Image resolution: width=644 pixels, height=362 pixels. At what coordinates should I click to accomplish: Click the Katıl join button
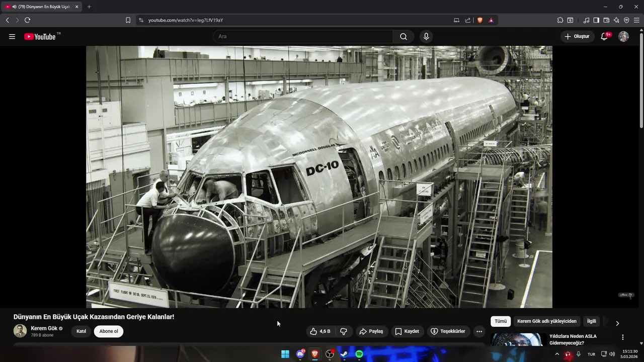point(81,331)
